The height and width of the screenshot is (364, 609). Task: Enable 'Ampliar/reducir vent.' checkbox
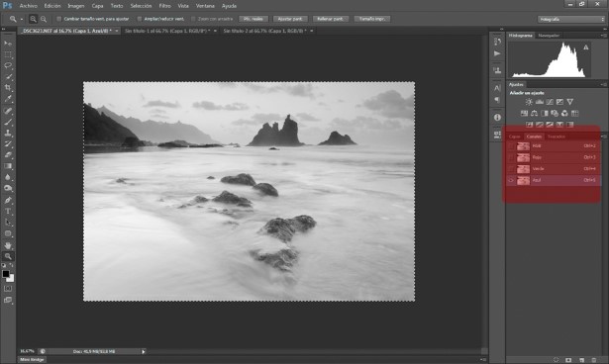tap(140, 19)
